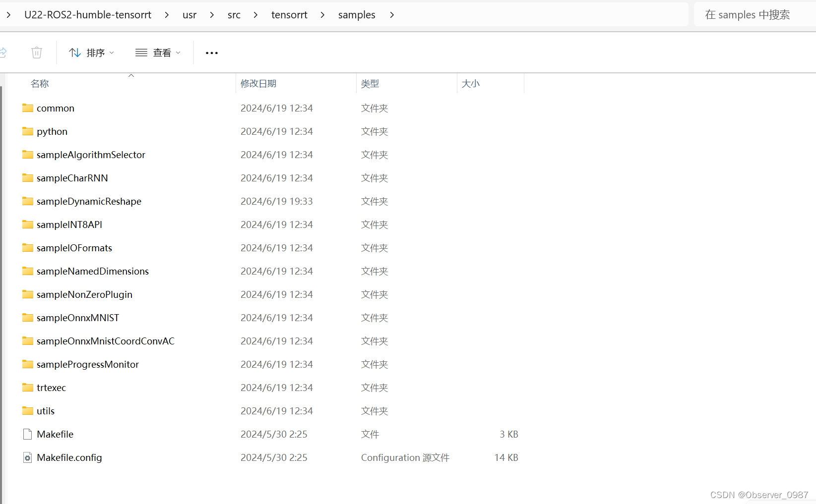Select the file name 'common'
This screenshot has width=816, height=504.
56,108
